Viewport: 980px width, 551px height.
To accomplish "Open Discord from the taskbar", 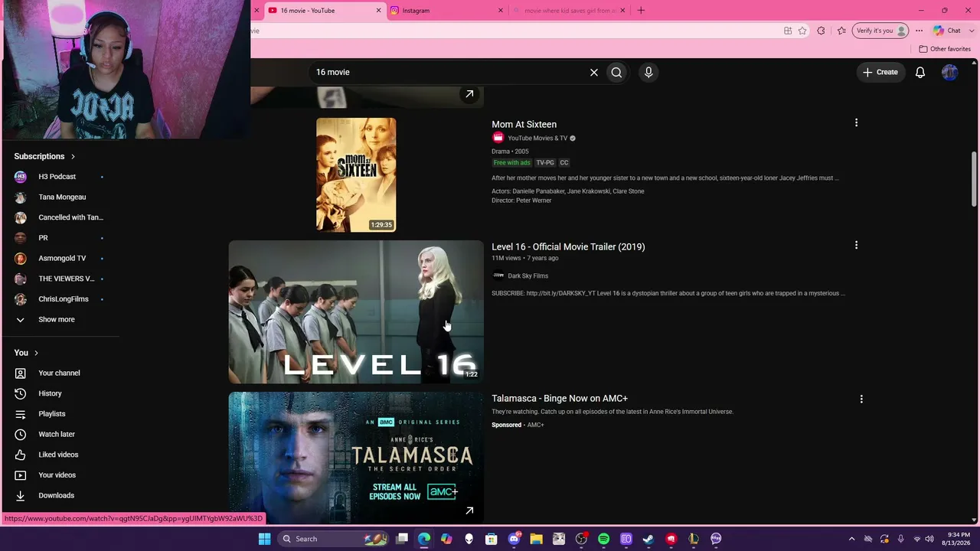I will [x=514, y=539].
